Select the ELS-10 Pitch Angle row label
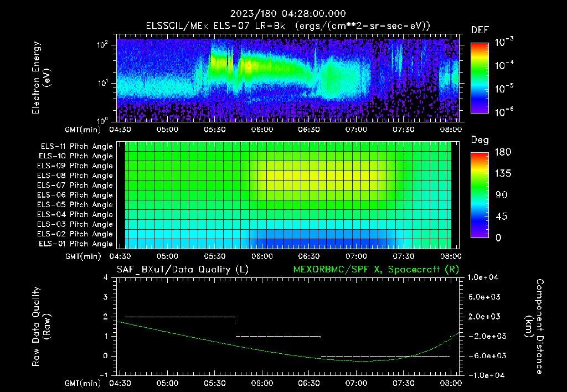567x392 pixels. 76,156
